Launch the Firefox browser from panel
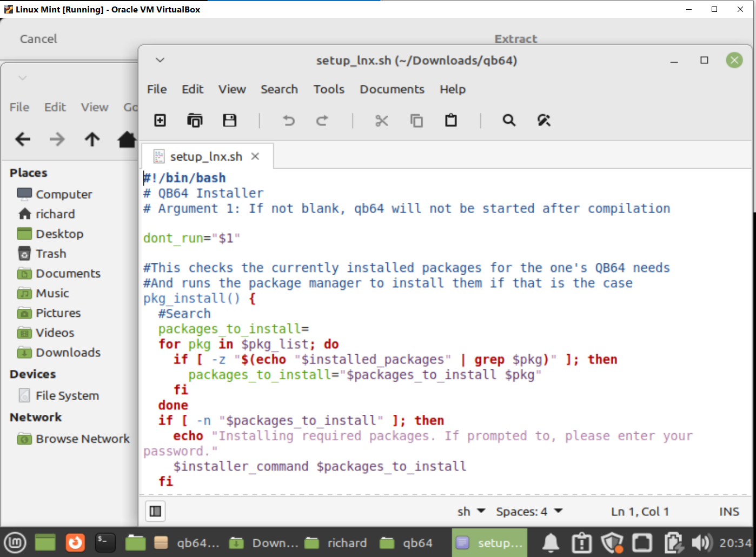This screenshot has height=557, width=756. click(x=75, y=542)
